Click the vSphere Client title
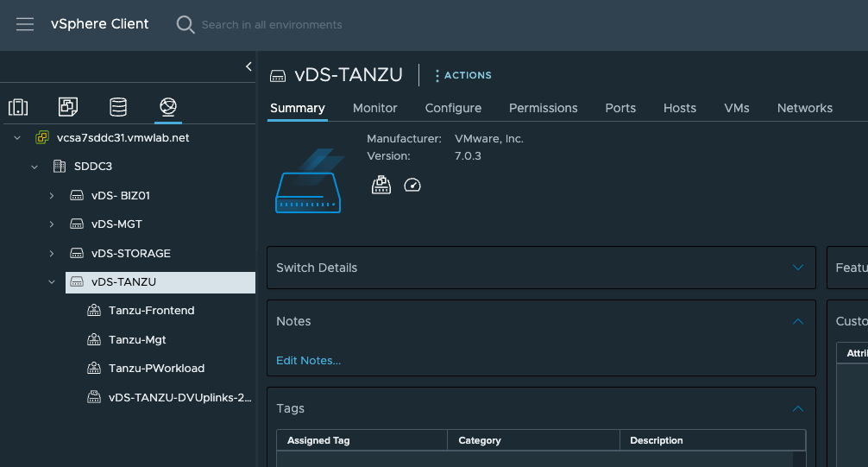 [x=99, y=24]
